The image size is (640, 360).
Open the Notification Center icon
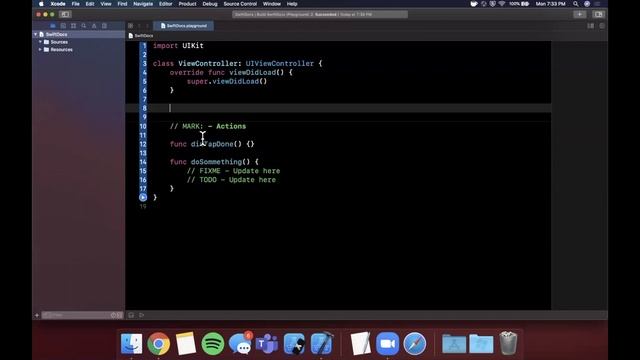point(598,4)
